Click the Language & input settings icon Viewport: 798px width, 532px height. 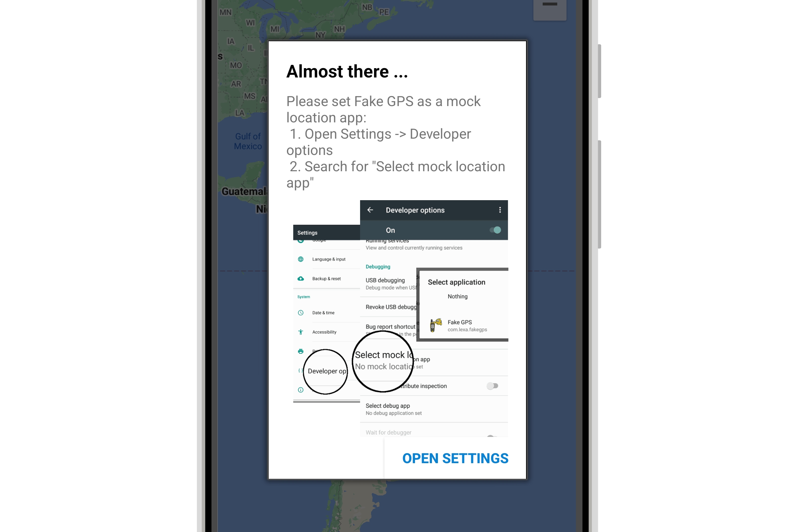point(301,259)
